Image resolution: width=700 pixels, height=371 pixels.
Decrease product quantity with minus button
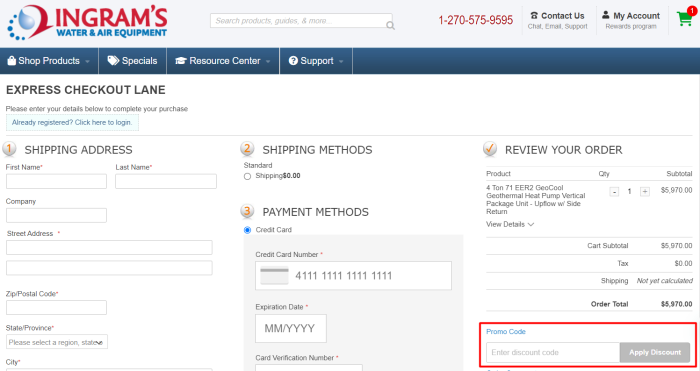coord(614,192)
